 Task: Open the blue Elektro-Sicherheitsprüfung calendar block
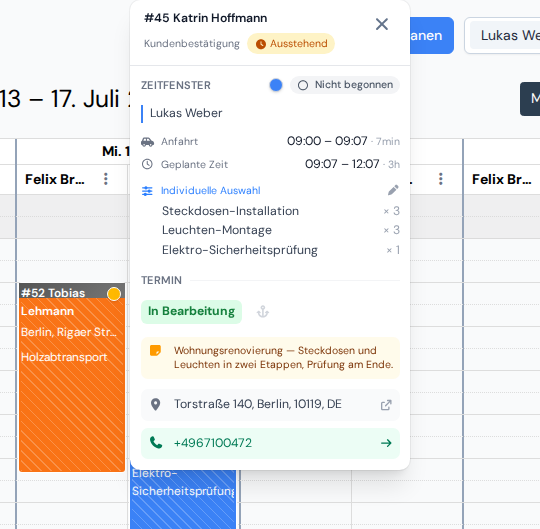coord(183,498)
